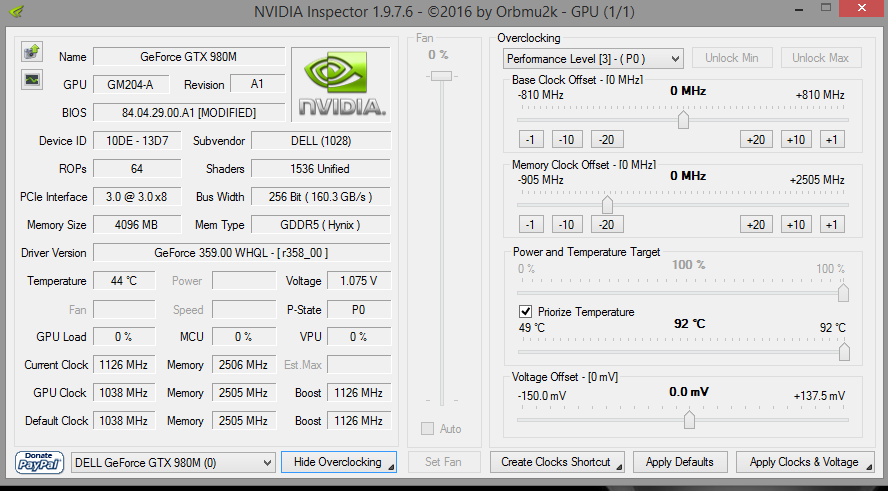Click Base Clock Offset -1 button
The image size is (888, 491).
(x=531, y=139)
